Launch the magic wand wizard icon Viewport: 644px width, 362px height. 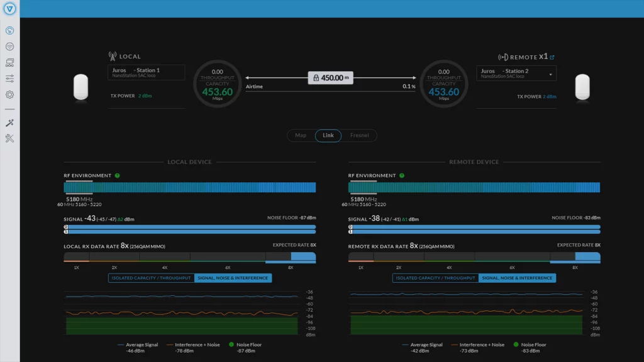[x=9, y=123]
